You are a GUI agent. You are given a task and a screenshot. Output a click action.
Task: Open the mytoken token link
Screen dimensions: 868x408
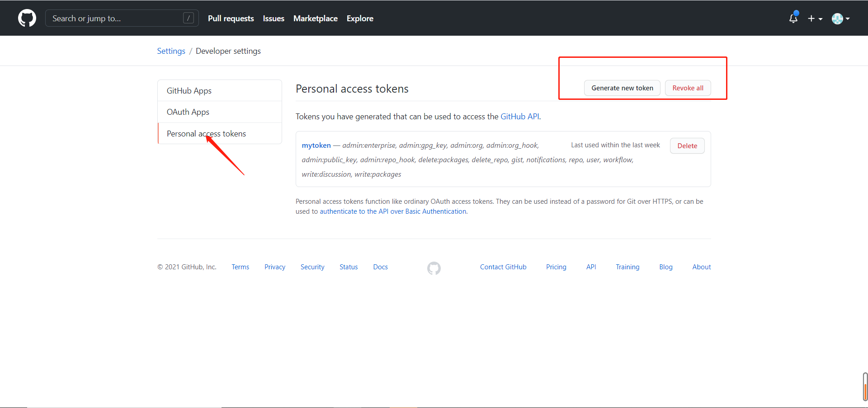tap(316, 145)
